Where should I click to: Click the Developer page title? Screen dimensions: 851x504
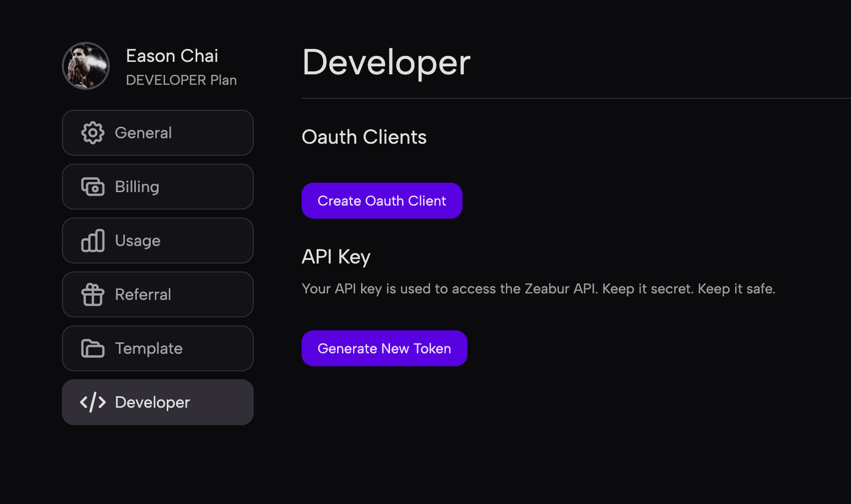(x=387, y=63)
